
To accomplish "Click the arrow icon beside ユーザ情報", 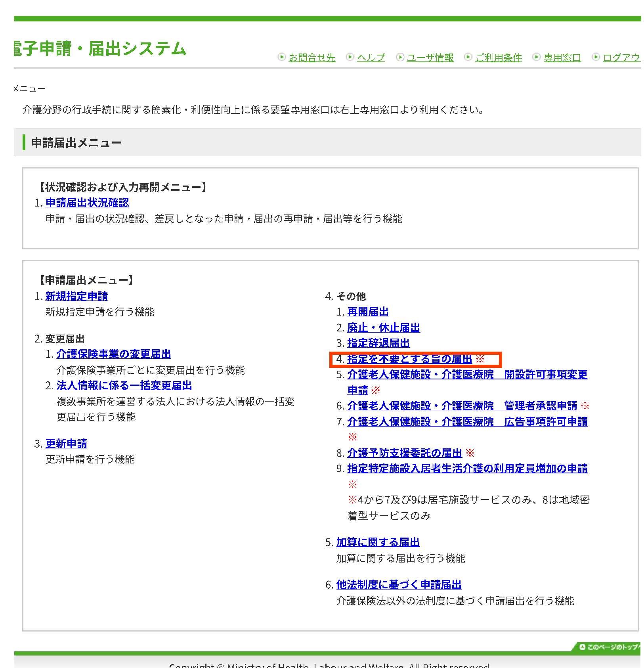I will pyautogui.click(x=400, y=57).
